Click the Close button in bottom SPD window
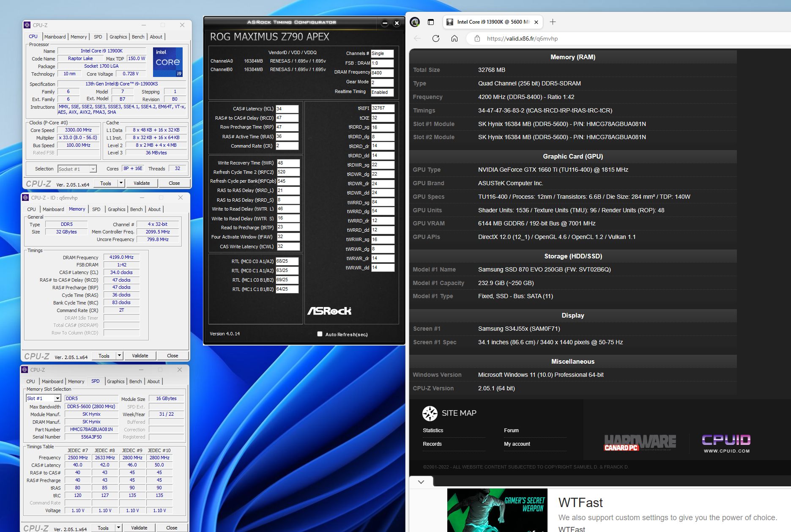Screen dimensions: 791x532 [x=172, y=528]
